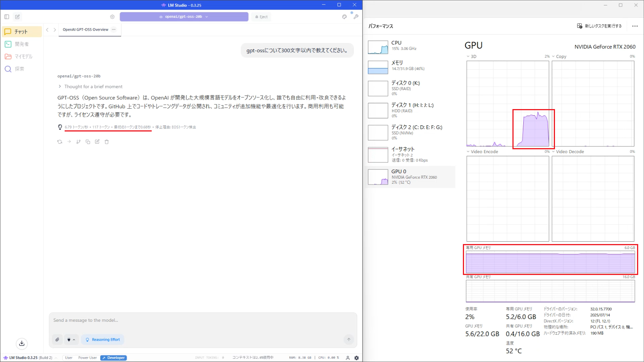The image size is (644, 362).
Task: Click the Reasoning Effort button
Action: [103, 340]
